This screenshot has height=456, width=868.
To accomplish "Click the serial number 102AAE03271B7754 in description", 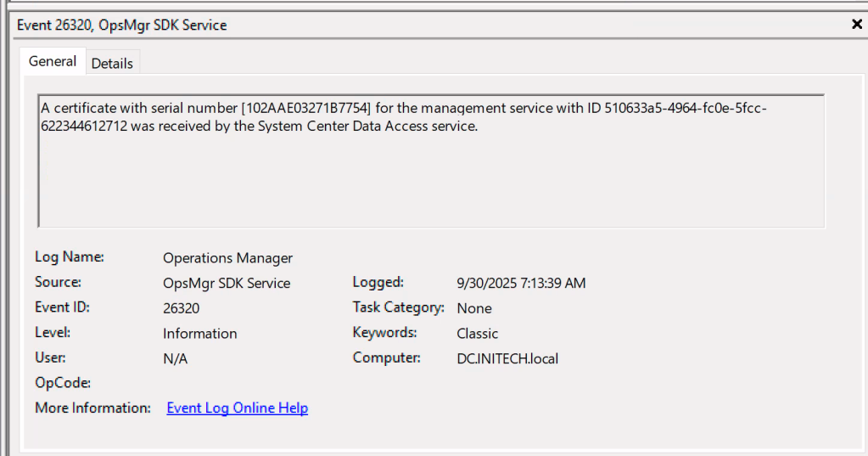I will point(306,110).
